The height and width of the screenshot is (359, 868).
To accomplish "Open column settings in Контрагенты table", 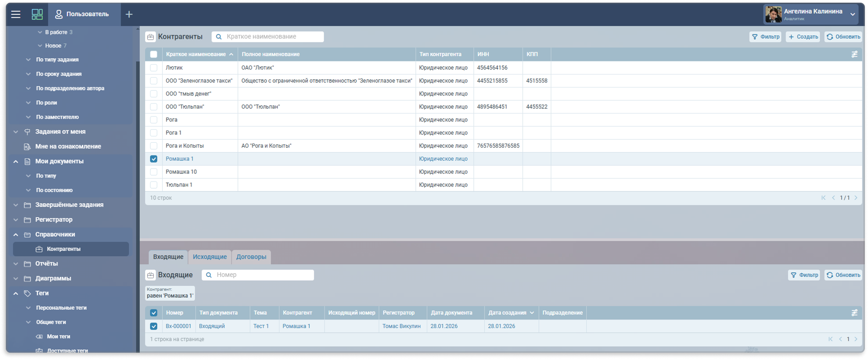I will point(854,54).
